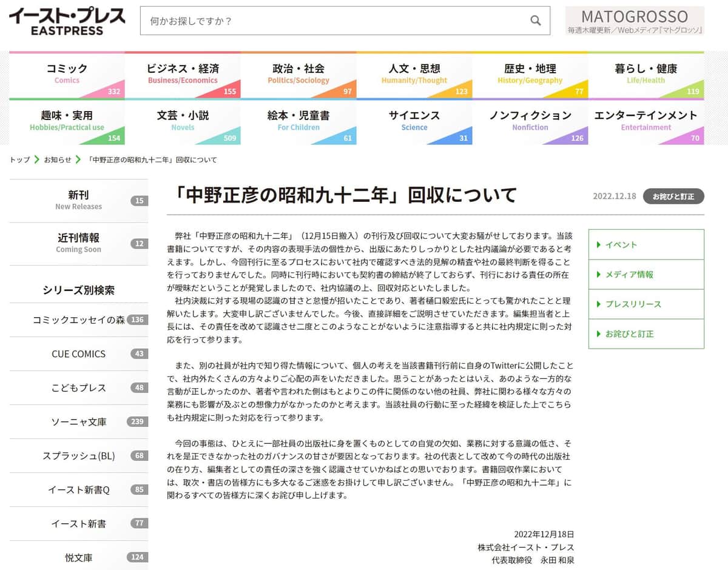The image size is (728, 570).
Task: Click the EASTPRESS logo
Action: (67, 21)
